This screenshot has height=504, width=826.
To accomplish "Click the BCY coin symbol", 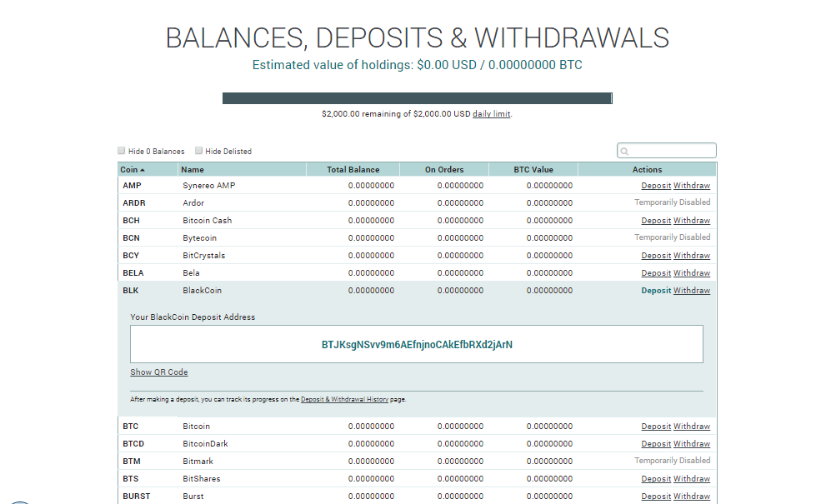I will tap(131, 256).
